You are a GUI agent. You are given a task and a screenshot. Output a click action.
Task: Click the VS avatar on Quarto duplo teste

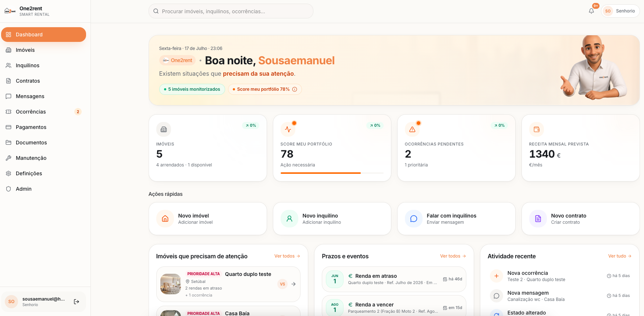coord(282,284)
